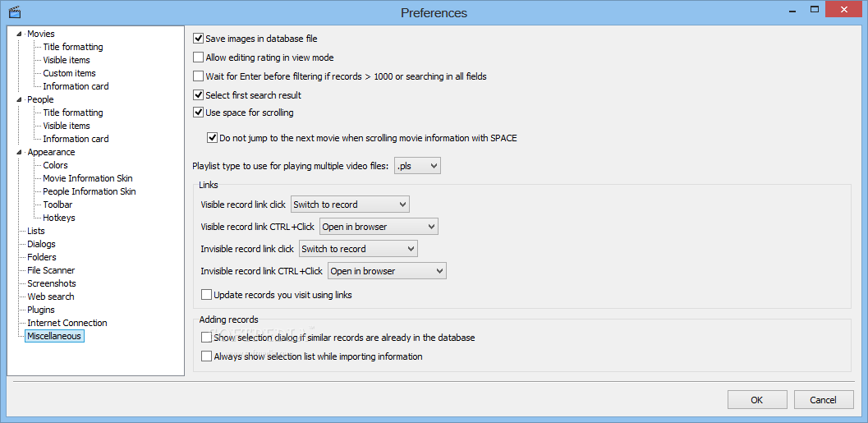Open Web search settings
Image resolution: width=868 pixels, height=423 pixels.
coord(50,297)
